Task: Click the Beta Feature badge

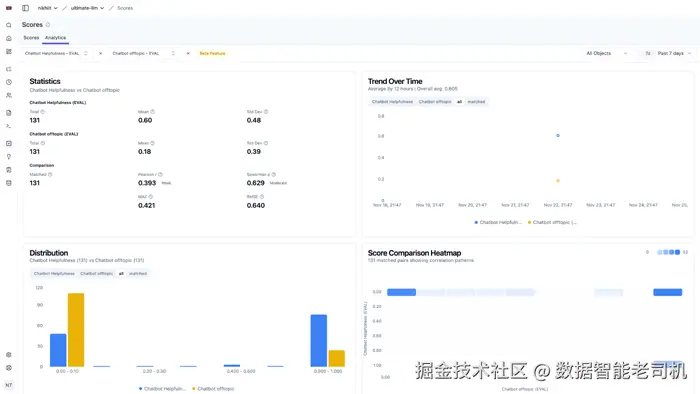Action: 212,54
